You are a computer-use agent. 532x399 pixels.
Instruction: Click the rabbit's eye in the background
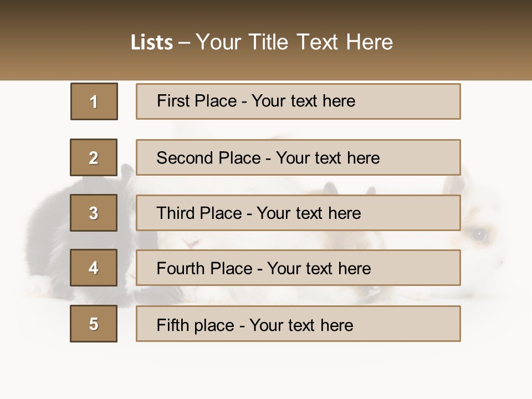pos(479,235)
